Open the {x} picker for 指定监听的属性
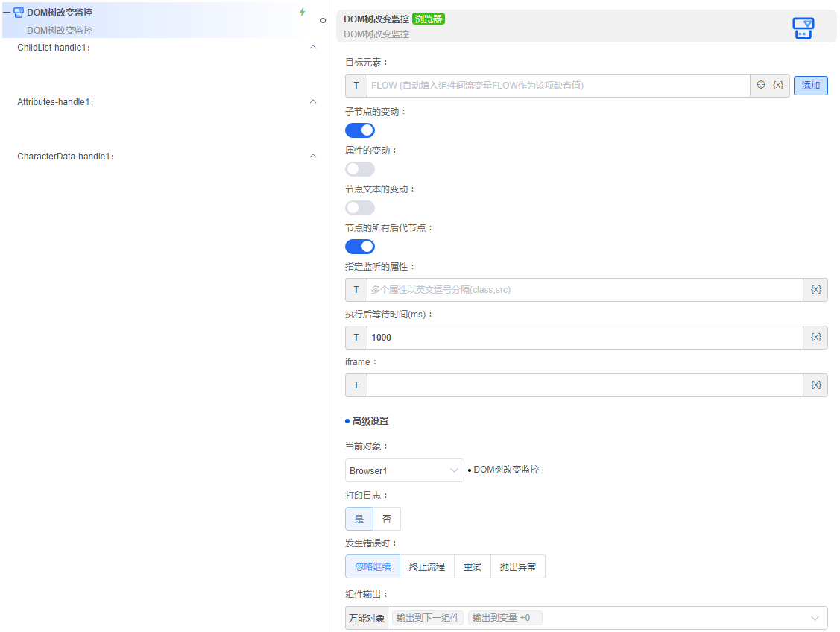The image size is (840, 632). 815,289
